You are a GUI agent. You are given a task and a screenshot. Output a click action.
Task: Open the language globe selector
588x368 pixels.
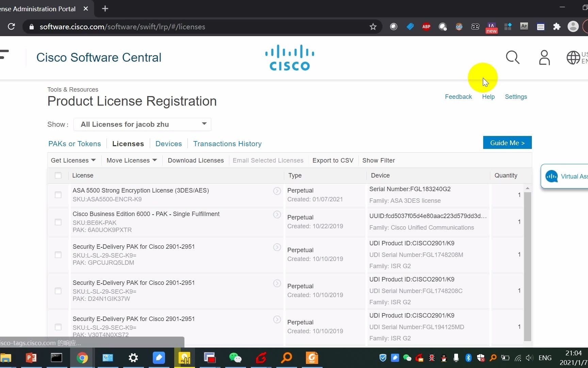coord(573,57)
